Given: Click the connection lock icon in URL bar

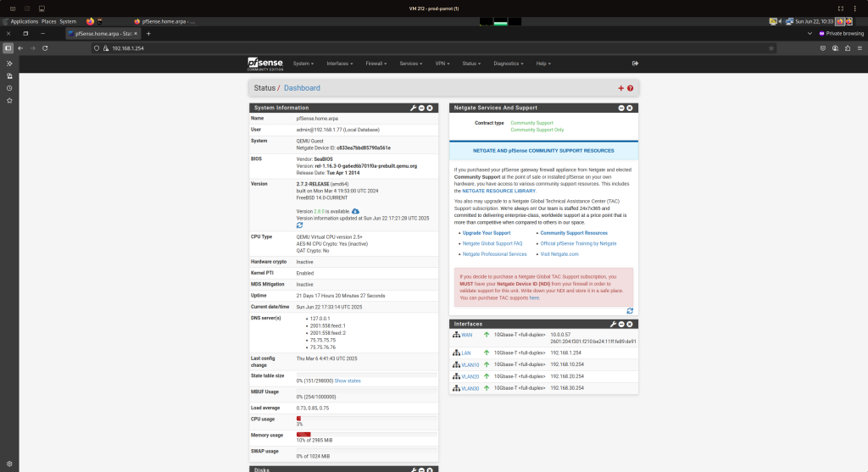Looking at the screenshot, I should (x=106, y=48).
